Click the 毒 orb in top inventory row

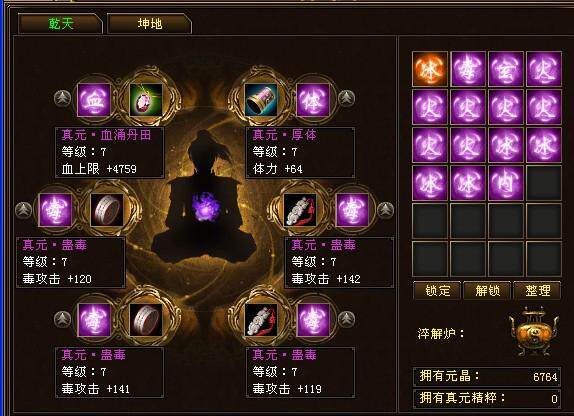[468, 69]
